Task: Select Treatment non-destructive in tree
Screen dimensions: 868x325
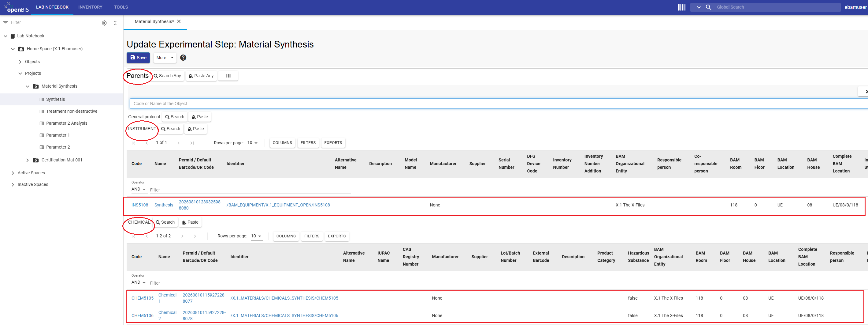Action: pos(72,111)
